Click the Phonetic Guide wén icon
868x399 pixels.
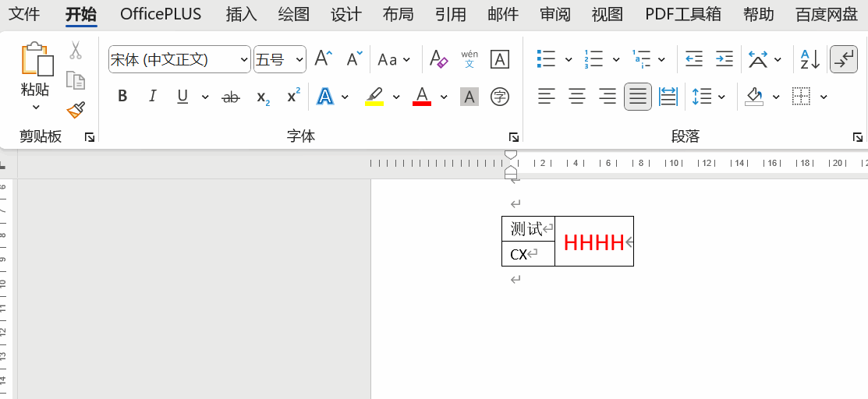point(469,59)
